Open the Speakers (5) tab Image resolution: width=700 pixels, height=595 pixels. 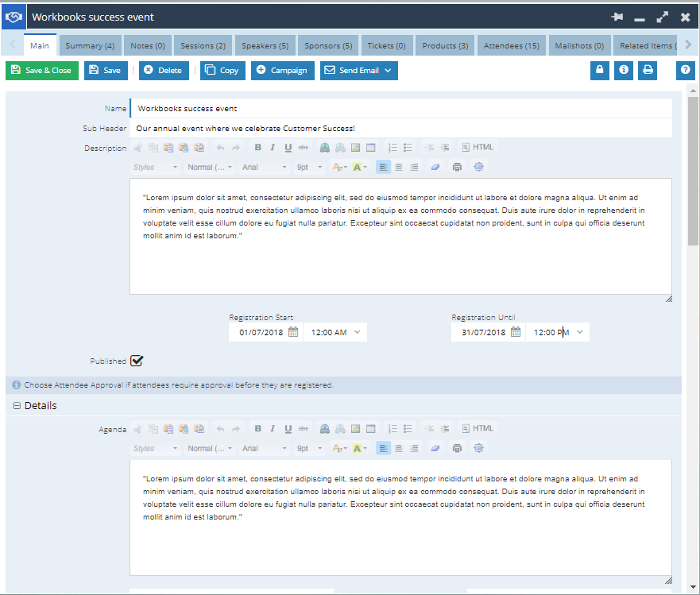click(265, 45)
